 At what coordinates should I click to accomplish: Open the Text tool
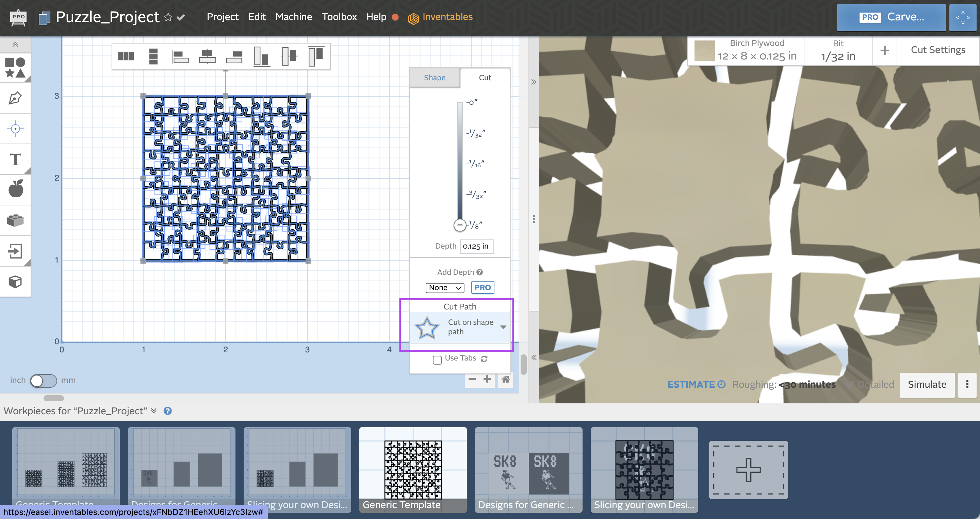[15, 159]
